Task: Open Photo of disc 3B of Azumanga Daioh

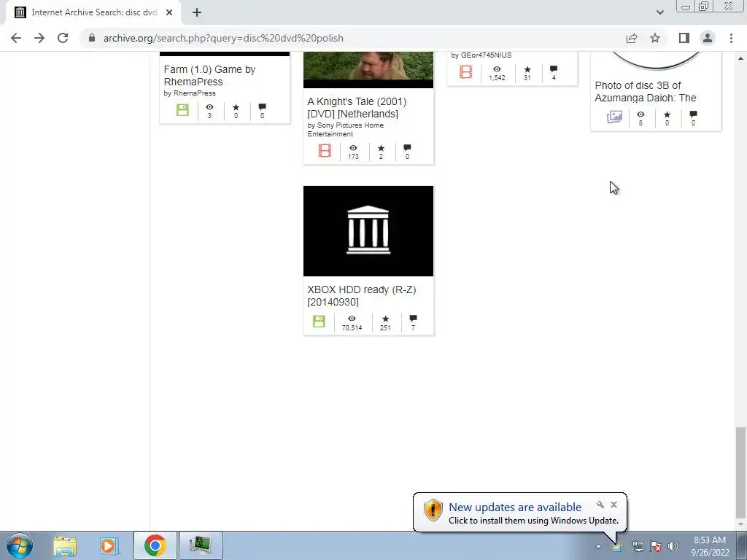Action: pos(646,91)
